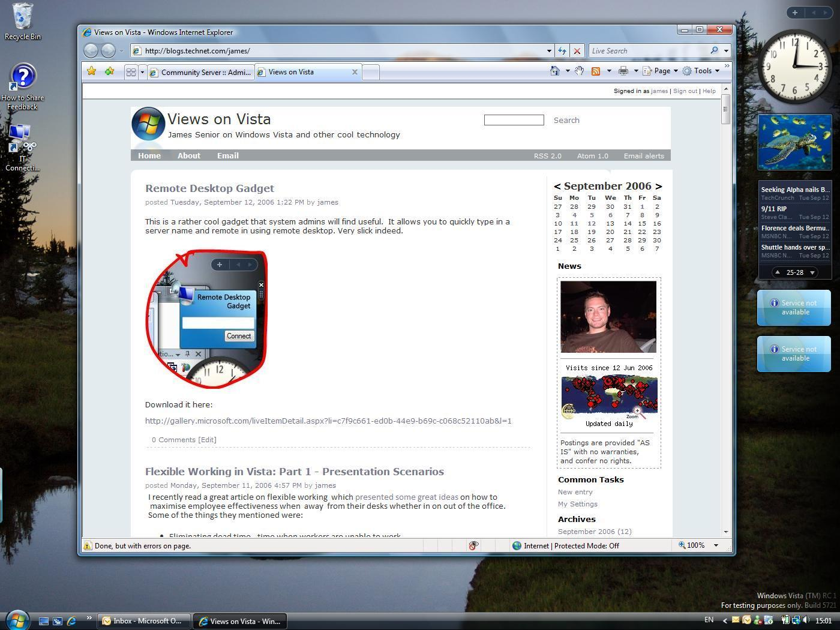Open the Home button dropdown arrow
This screenshot has width=840, height=630.
pyautogui.click(x=568, y=71)
